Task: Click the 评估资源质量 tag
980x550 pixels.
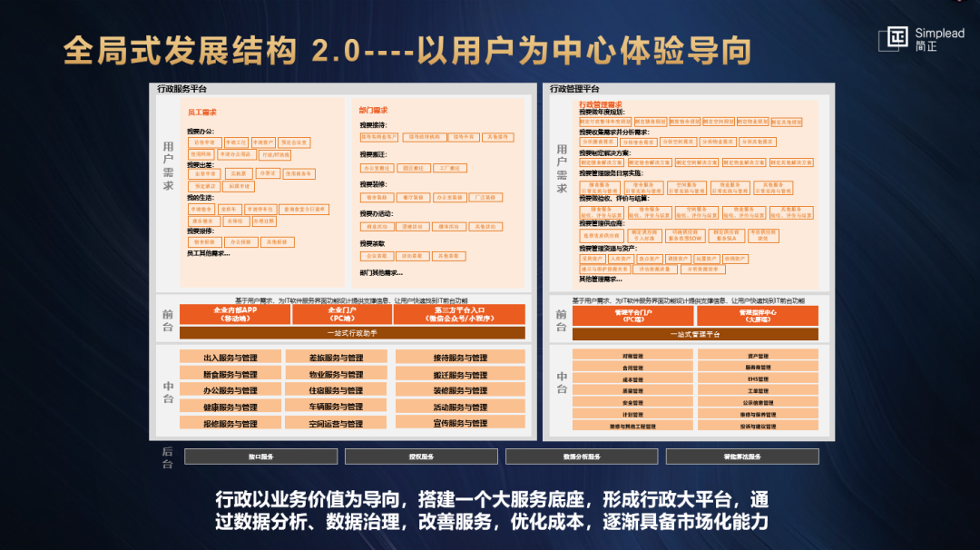Action: (655, 269)
